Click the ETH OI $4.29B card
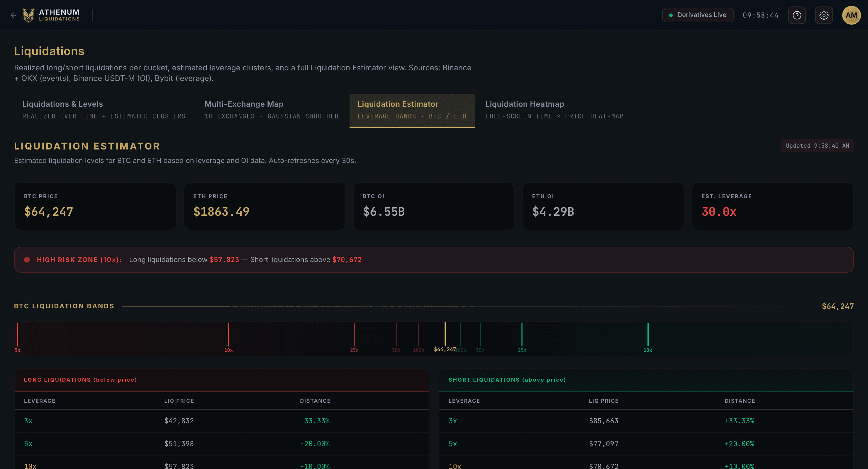The height and width of the screenshot is (469, 868). tap(603, 206)
